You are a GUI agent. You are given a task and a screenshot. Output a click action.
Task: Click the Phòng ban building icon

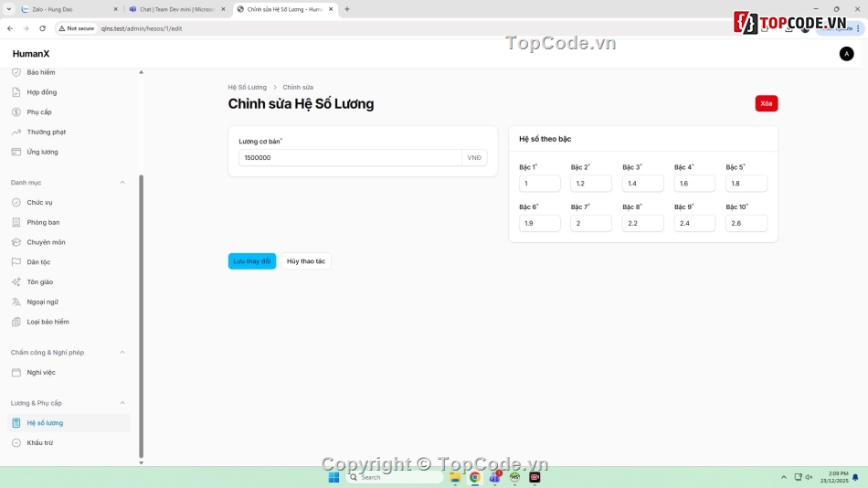pos(16,223)
